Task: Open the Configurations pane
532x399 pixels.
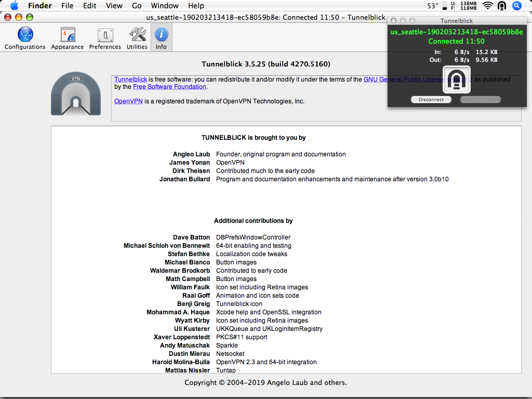Action: tap(25, 38)
